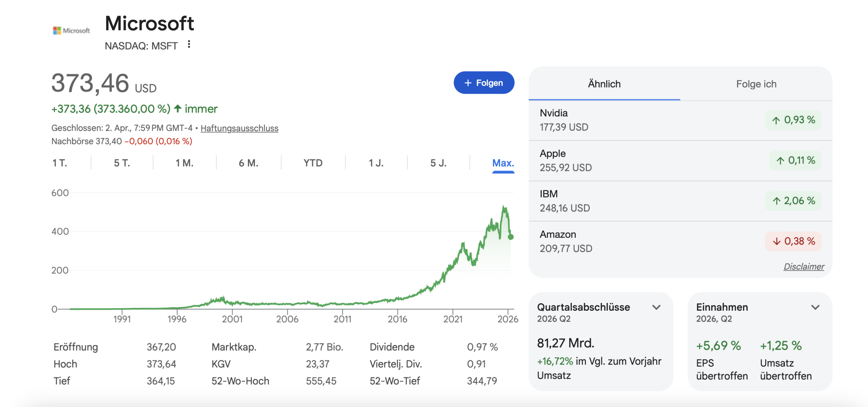Click the Apple 0,11 % up badge

pos(795,160)
